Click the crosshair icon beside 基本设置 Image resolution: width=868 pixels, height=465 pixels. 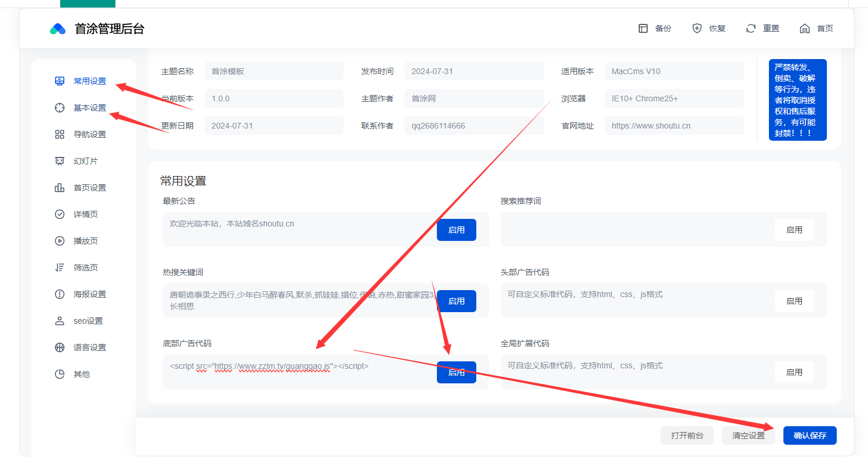pos(60,108)
